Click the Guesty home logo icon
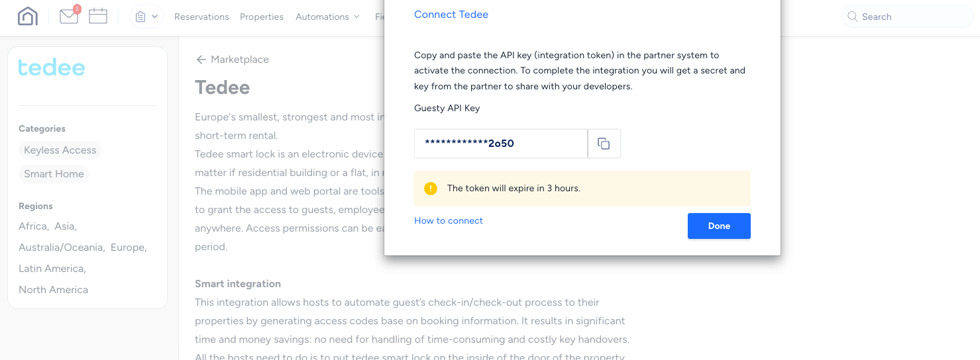This screenshot has height=360, width=980. 27,17
